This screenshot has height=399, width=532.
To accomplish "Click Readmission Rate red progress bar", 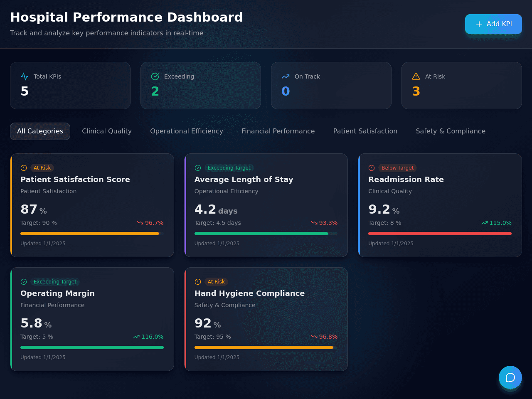I will coord(440,234).
